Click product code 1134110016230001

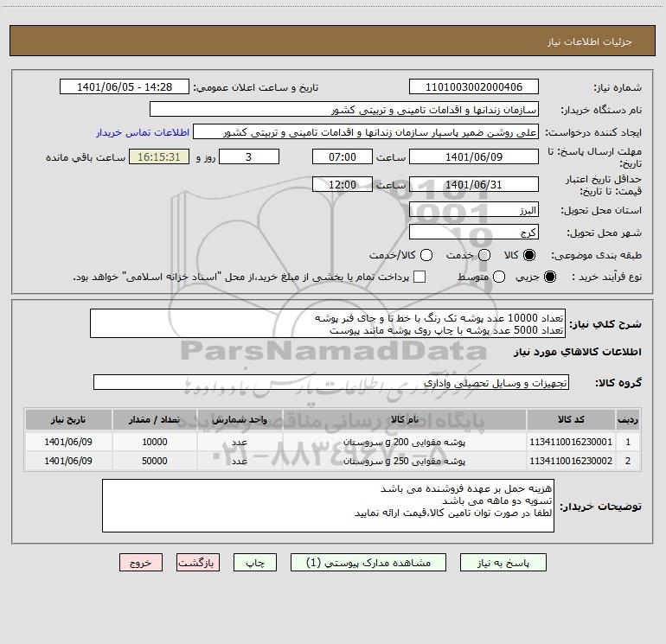click(571, 442)
